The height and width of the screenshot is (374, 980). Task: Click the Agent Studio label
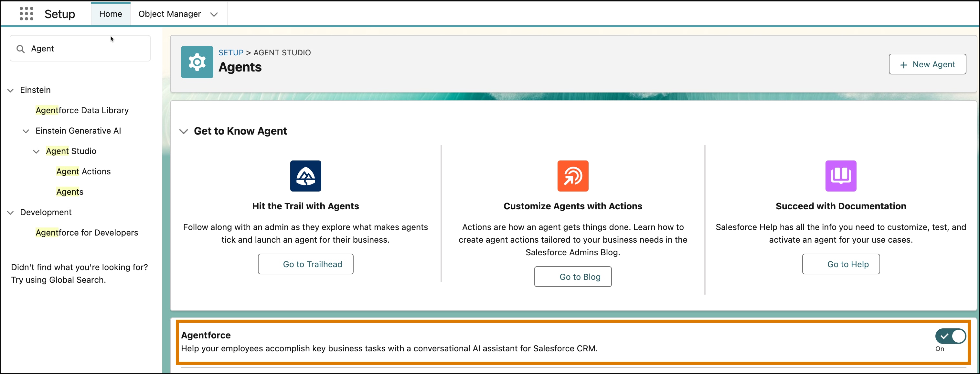(x=71, y=151)
